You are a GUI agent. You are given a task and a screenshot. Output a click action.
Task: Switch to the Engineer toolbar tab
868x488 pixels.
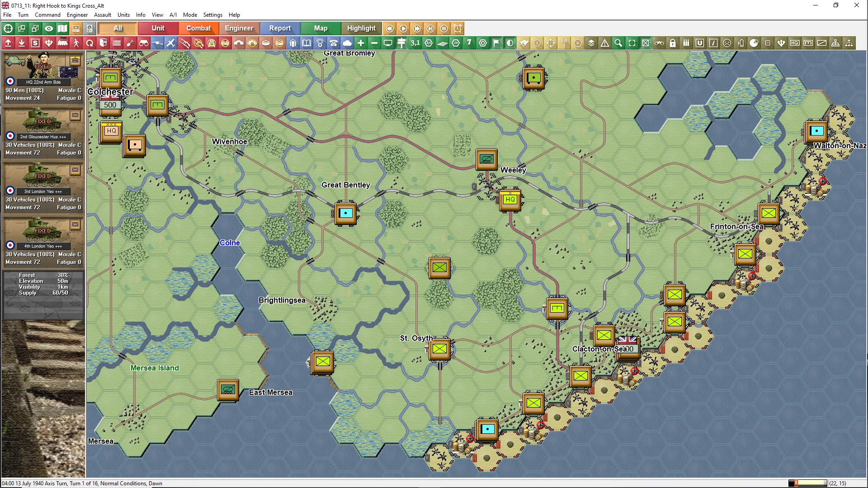coord(239,28)
